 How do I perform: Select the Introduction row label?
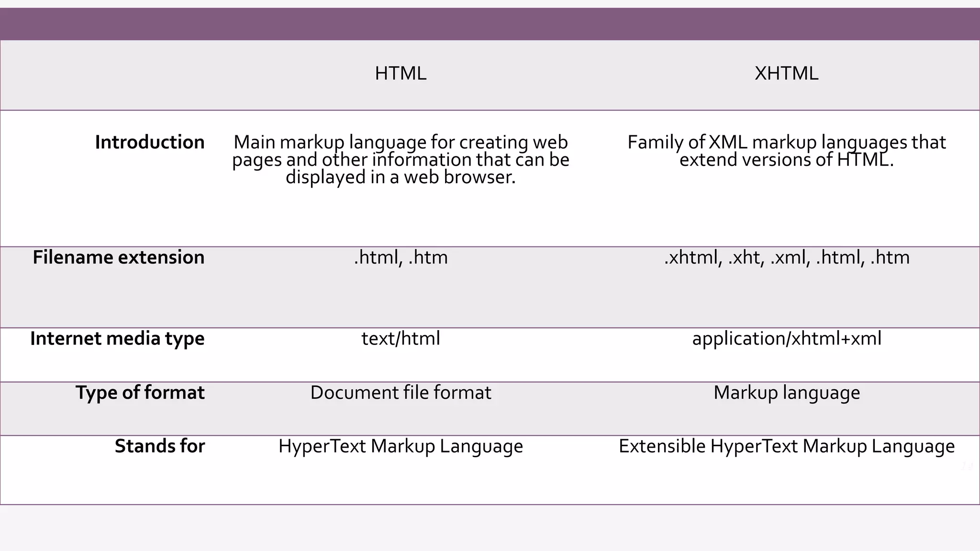click(x=150, y=142)
